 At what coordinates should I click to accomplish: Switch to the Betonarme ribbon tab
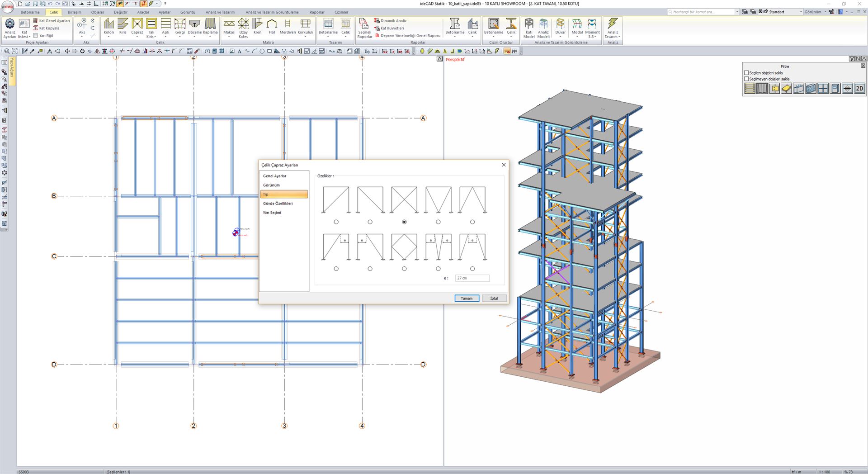coord(30,12)
